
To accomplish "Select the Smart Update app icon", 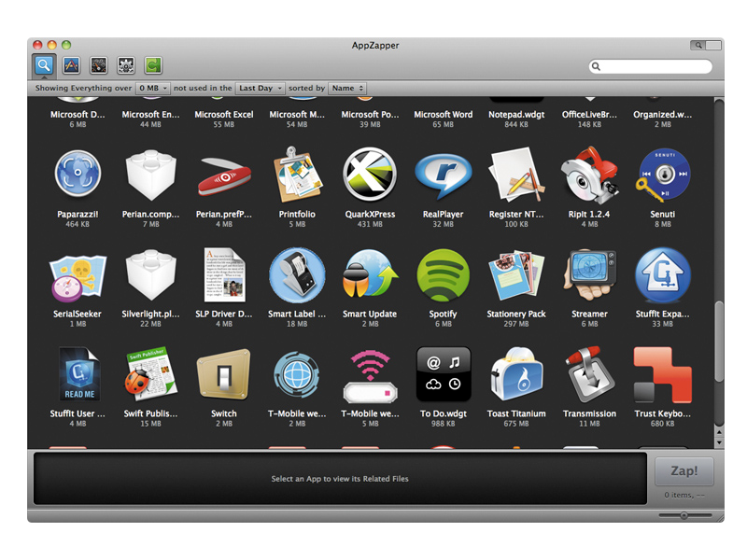I will point(370,274).
